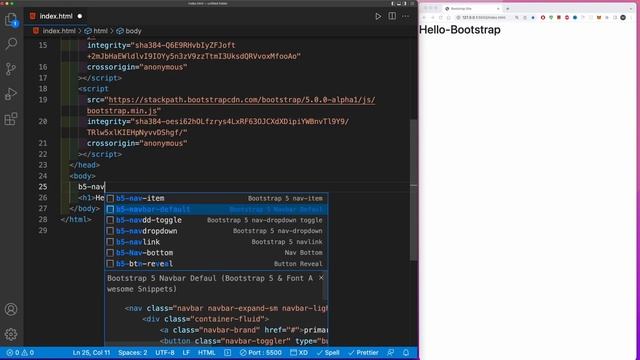Click snippet icon beside b5-nav-item
The image size is (640, 360).
point(110,198)
